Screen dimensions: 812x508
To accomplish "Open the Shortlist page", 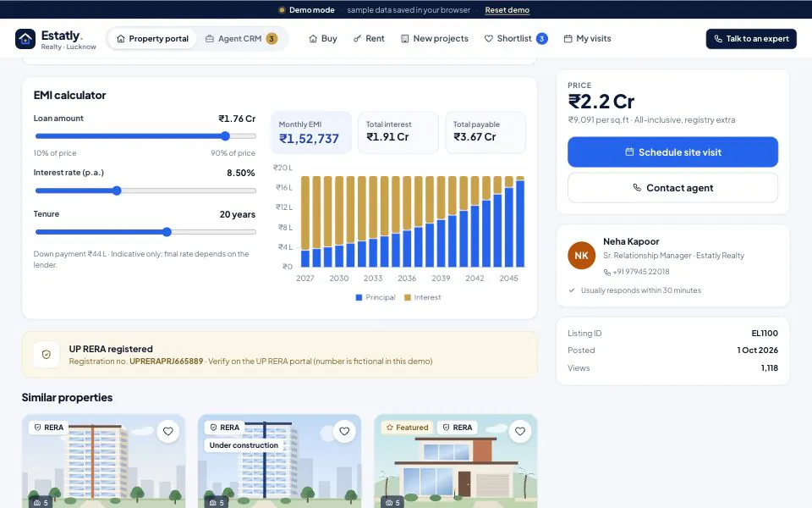I will (x=516, y=39).
